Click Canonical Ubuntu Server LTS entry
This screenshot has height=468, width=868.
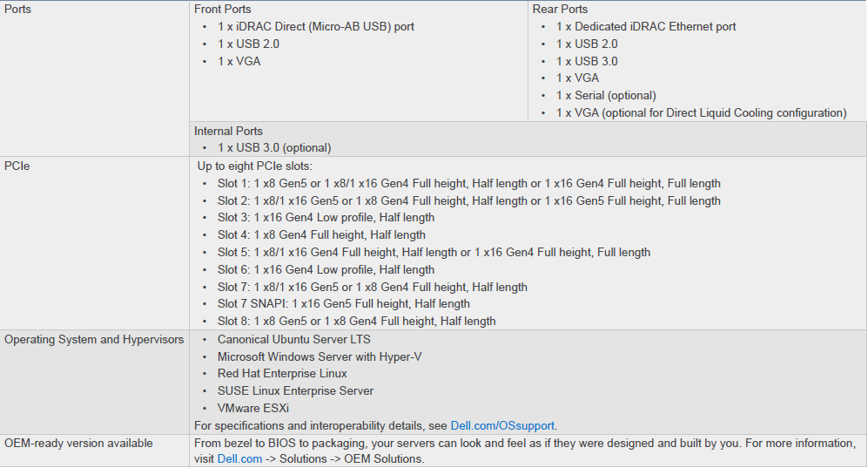pyautogui.click(x=294, y=339)
